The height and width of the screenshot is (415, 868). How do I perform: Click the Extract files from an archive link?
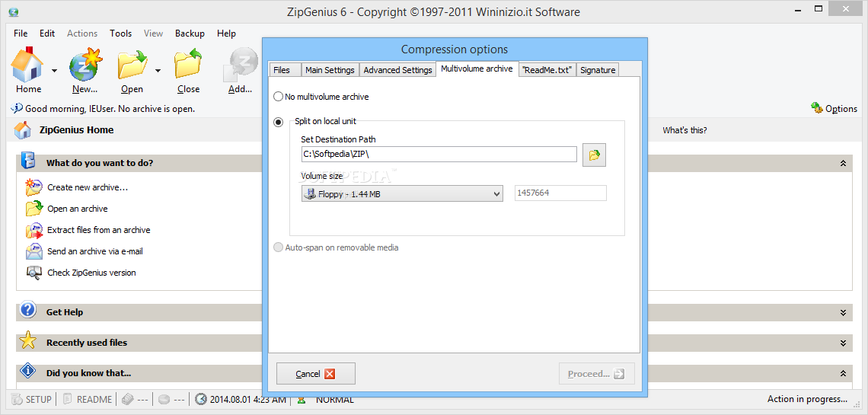click(x=98, y=230)
